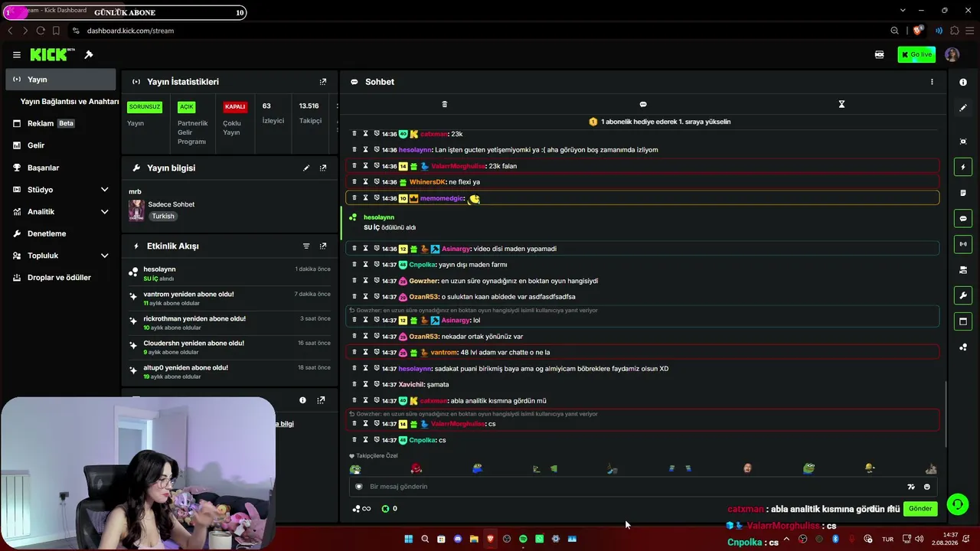Toggle the note icon in right sidebar
The height and width of the screenshot is (551, 980).
pos(963,193)
